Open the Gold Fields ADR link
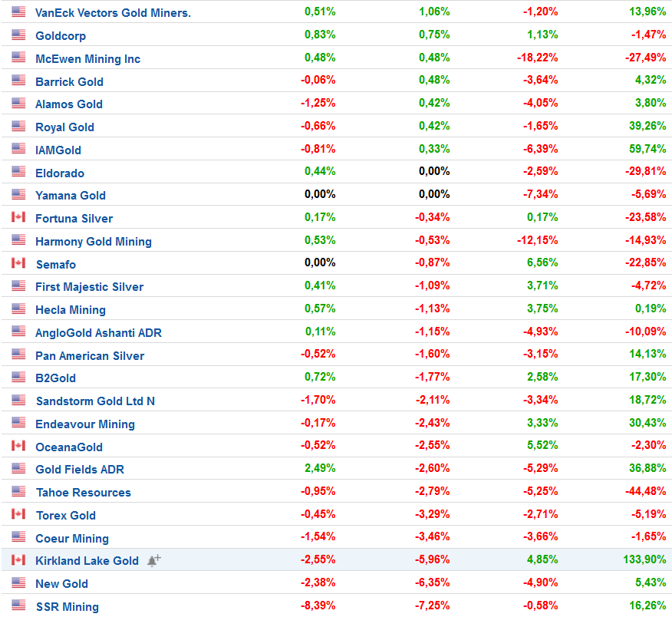 pyautogui.click(x=80, y=470)
